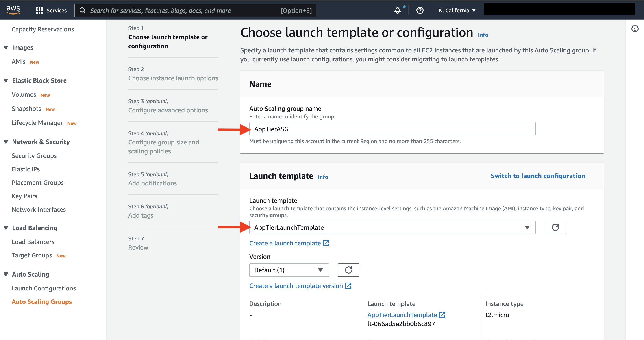The height and width of the screenshot is (340, 644).
Task: Collapse the Images sidebar section
Action: tap(6, 48)
